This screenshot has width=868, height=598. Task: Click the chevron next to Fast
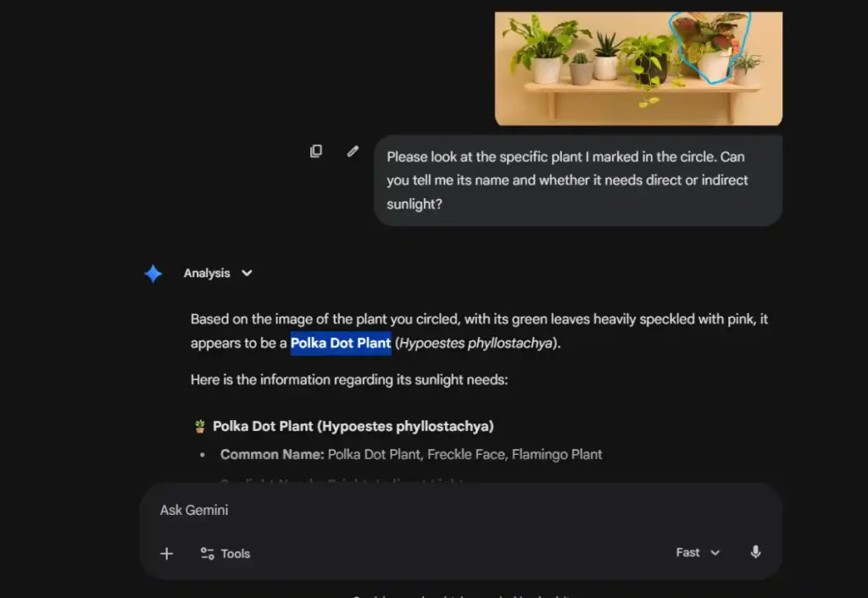715,553
